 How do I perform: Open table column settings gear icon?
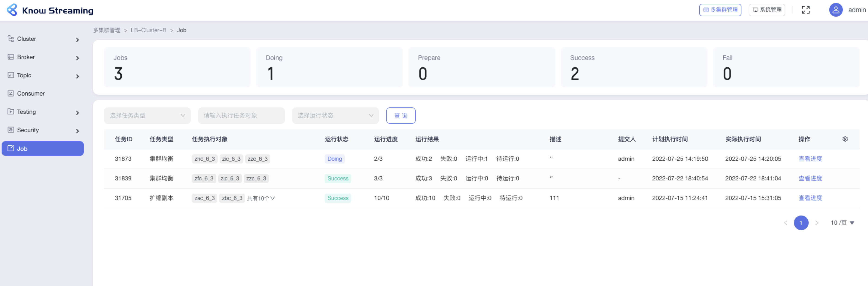click(845, 139)
